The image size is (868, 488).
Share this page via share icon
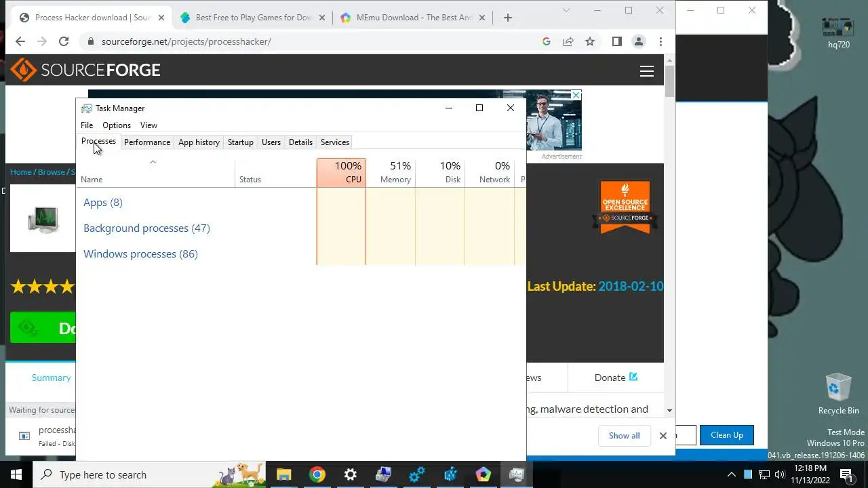pyautogui.click(x=568, y=41)
